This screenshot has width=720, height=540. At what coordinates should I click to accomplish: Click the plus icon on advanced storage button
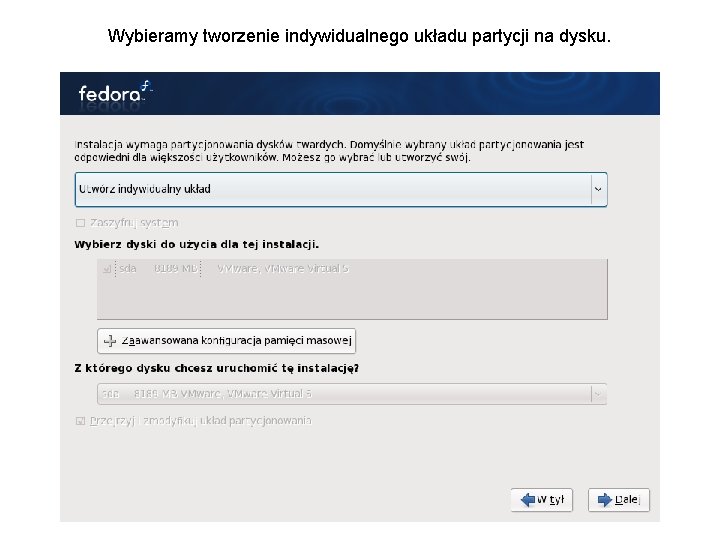click(110, 341)
